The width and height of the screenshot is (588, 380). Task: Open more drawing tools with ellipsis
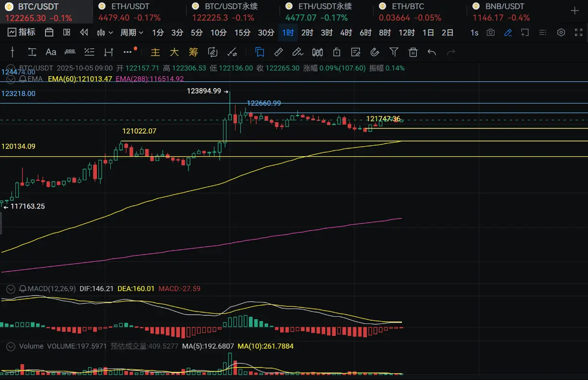pyautogui.click(x=128, y=52)
